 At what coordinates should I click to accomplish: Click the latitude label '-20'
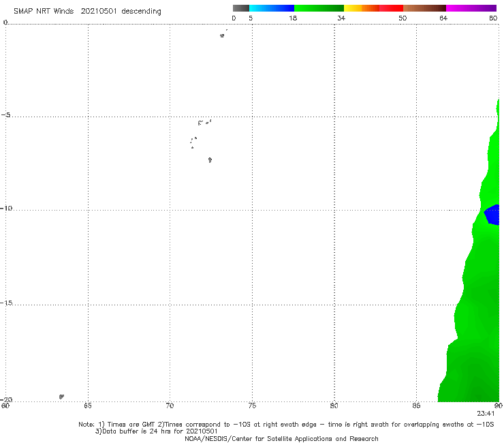pyautogui.click(x=6, y=399)
